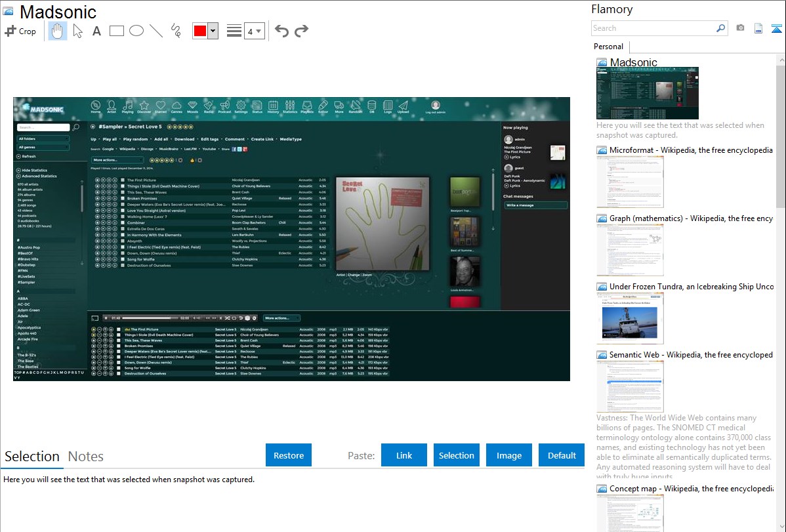Open the Semantic Web snapshot thumbnail

click(x=630, y=386)
